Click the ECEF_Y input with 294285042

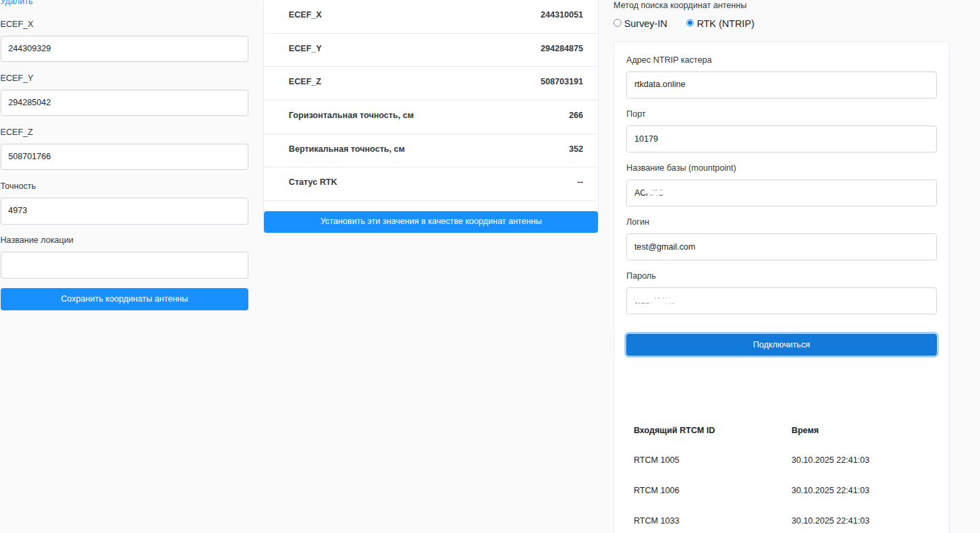[124, 103]
